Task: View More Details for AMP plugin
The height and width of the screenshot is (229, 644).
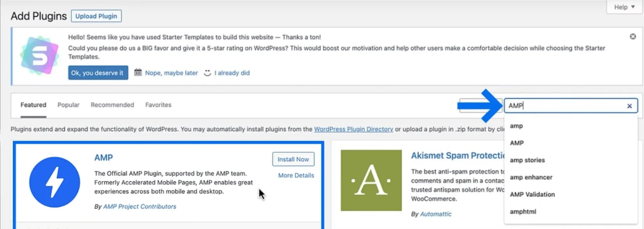Action: coord(296,175)
